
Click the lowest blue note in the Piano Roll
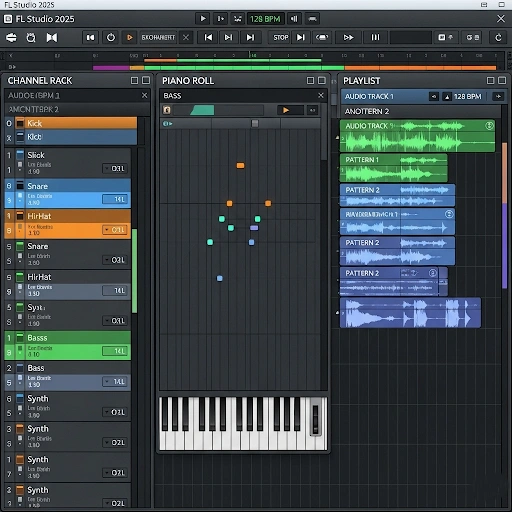click(x=220, y=278)
